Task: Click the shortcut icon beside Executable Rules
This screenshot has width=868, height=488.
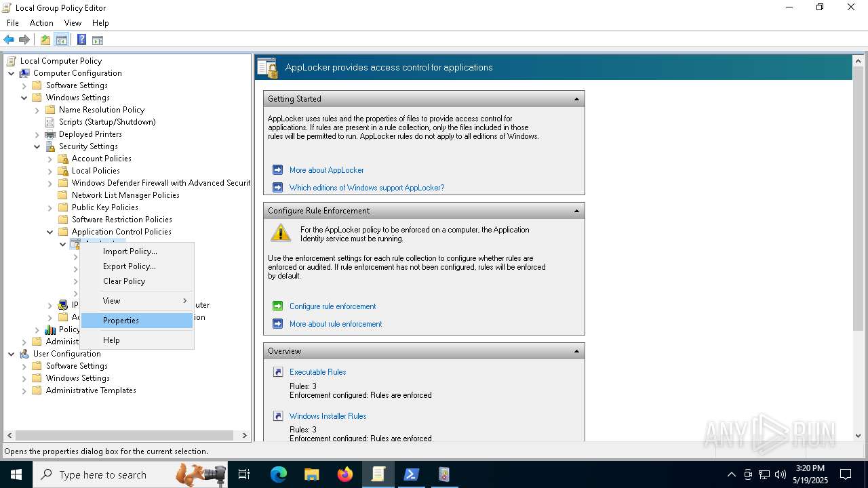Action: (x=277, y=372)
